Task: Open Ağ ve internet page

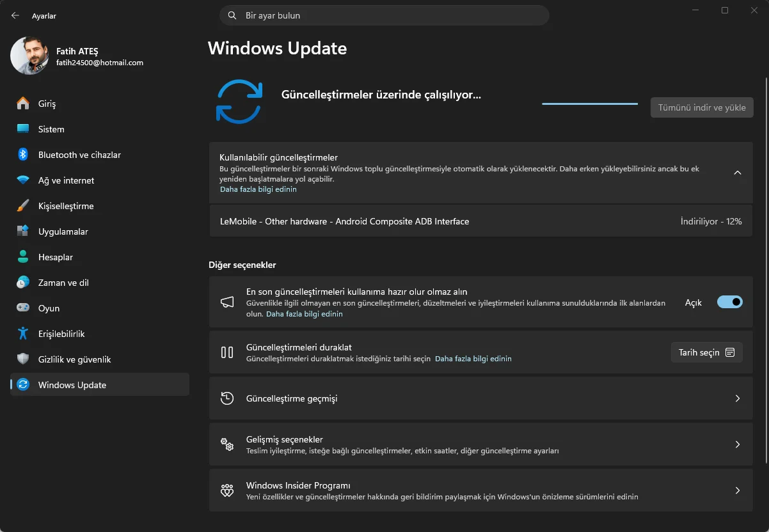Action: tap(100, 180)
